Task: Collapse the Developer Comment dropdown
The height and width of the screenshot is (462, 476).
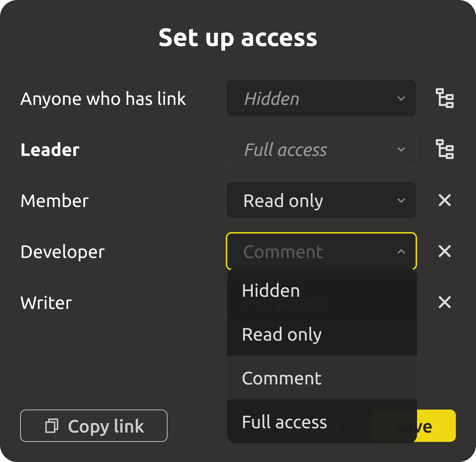Action: [x=321, y=251]
